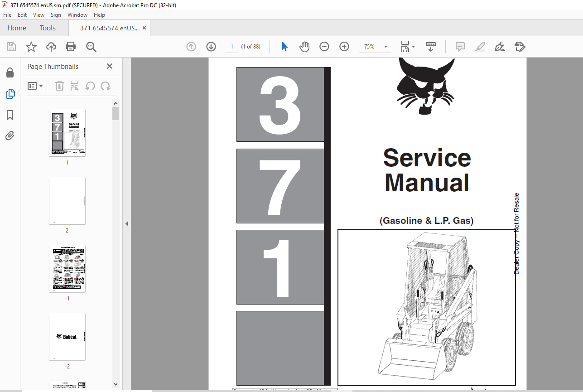The width and height of the screenshot is (583, 392).
Task: Zoom out with the minus icon
Action: [x=324, y=47]
